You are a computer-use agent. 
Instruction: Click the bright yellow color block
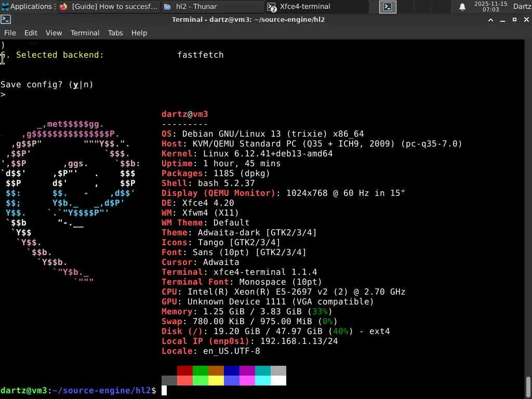coord(216,380)
